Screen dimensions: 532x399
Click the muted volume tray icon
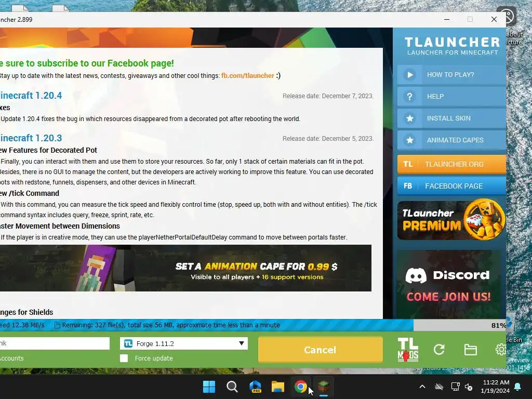[x=469, y=387]
